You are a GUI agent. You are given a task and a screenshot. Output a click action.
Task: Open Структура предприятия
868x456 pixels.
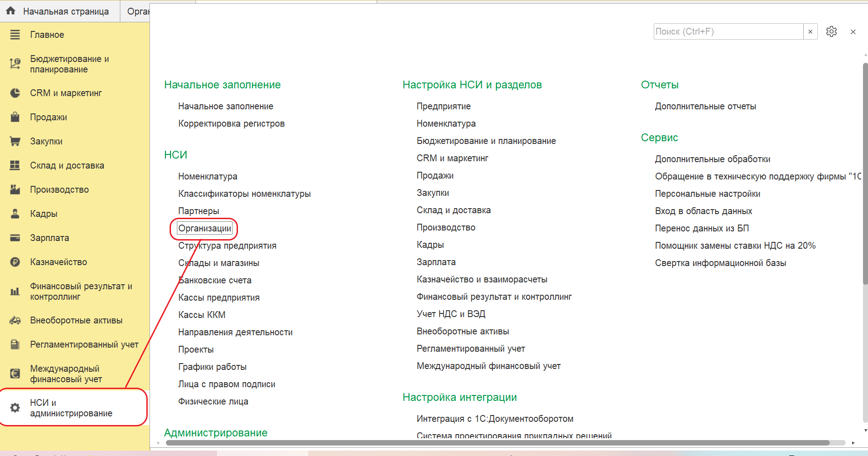(227, 246)
